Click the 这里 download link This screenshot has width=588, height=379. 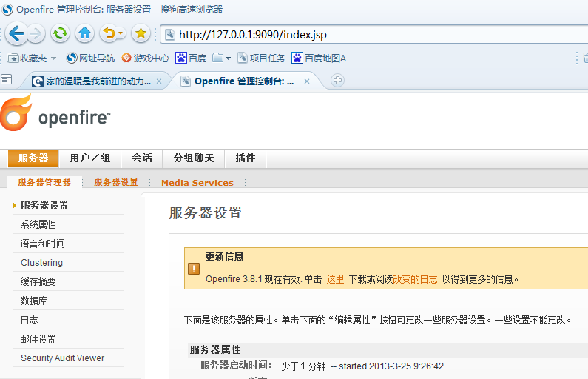[x=335, y=279]
